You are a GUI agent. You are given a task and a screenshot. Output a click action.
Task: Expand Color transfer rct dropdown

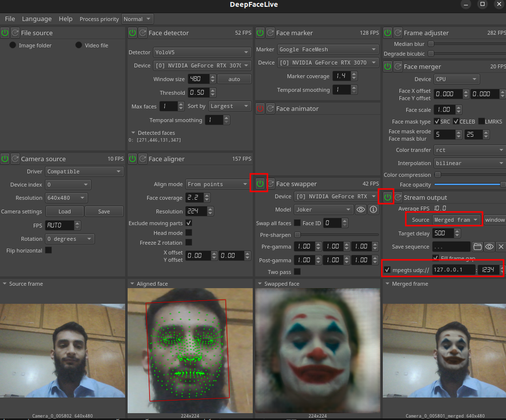[x=469, y=150]
